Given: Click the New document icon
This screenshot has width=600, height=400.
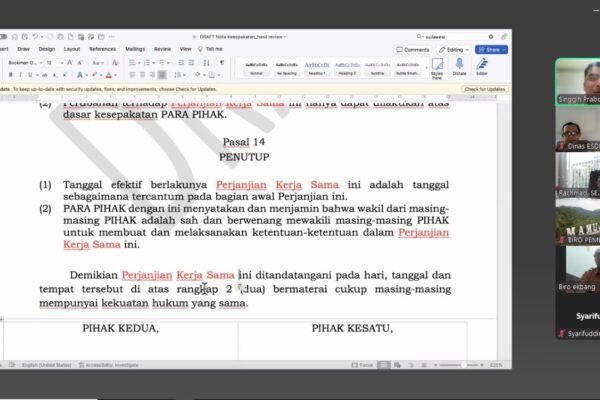Looking at the screenshot, I should coord(70,37).
